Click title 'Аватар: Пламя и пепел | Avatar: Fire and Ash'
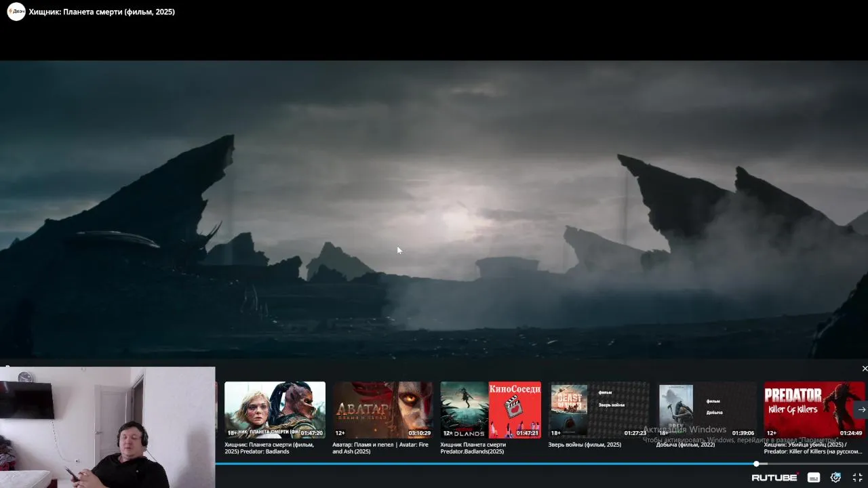Screen dimensions: 868x488 coord(380,448)
